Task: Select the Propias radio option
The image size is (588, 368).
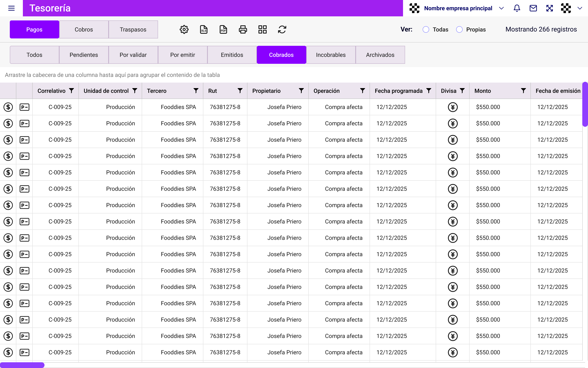Action: click(x=459, y=29)
